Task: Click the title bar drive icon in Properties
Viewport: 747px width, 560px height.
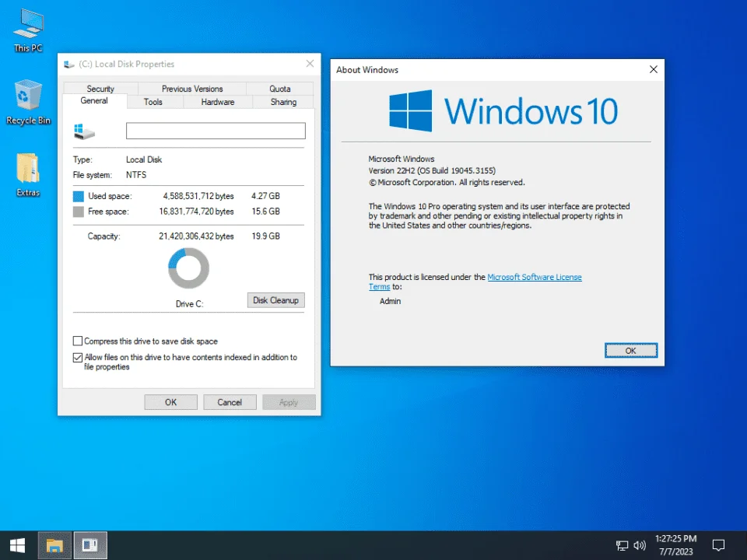Action: [x=69, y=65]
